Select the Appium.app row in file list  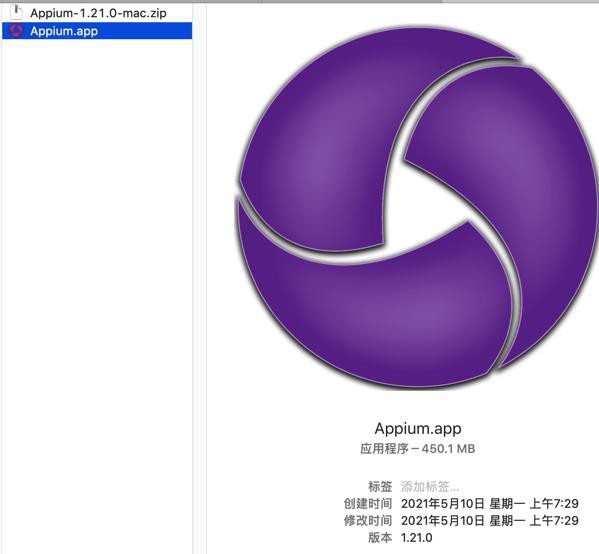point(97,31)
